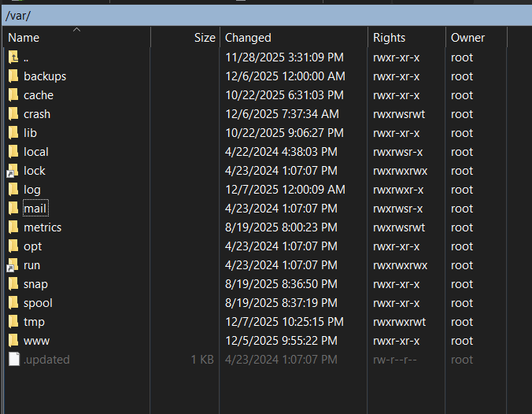The width and height of the screenshot is (532, 414).
Task: Click the spool folder entry
Action: [38, 303]
